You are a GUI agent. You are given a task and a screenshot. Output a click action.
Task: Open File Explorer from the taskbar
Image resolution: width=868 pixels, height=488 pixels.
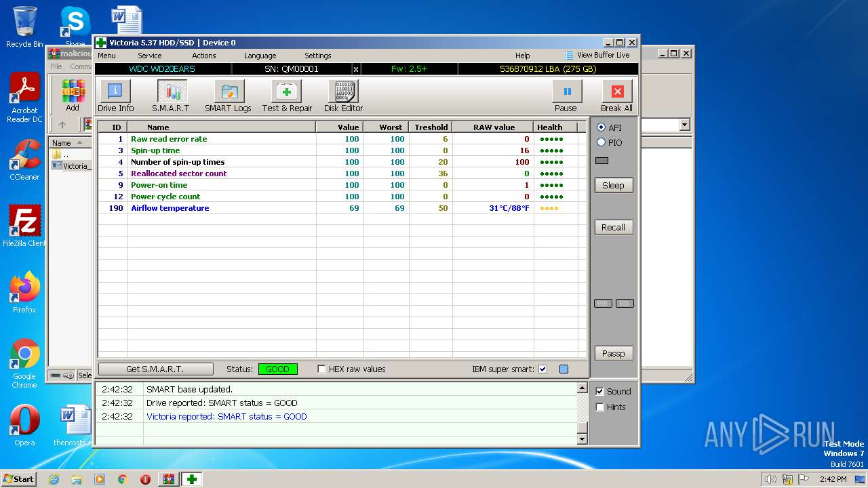77,479
